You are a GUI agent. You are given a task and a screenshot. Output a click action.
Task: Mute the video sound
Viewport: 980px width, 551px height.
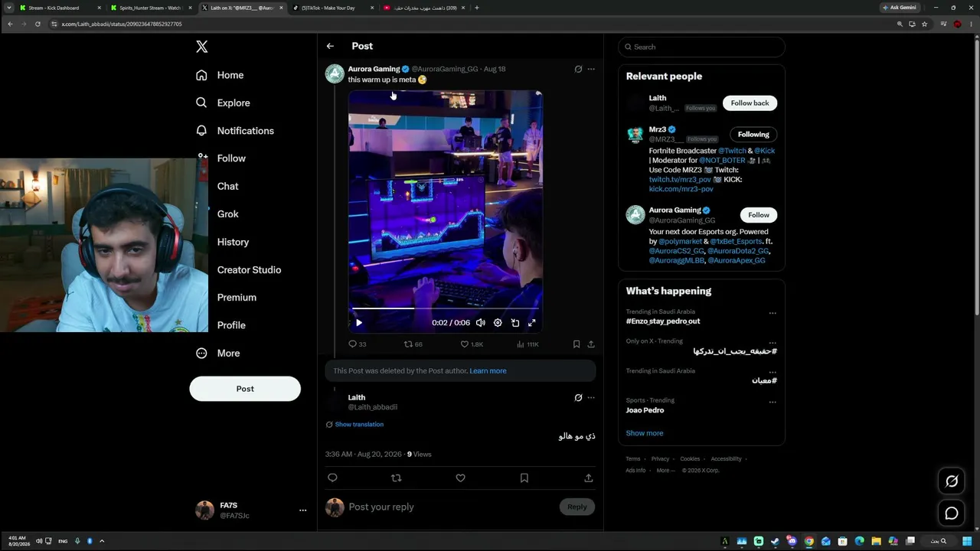[480, 323]
